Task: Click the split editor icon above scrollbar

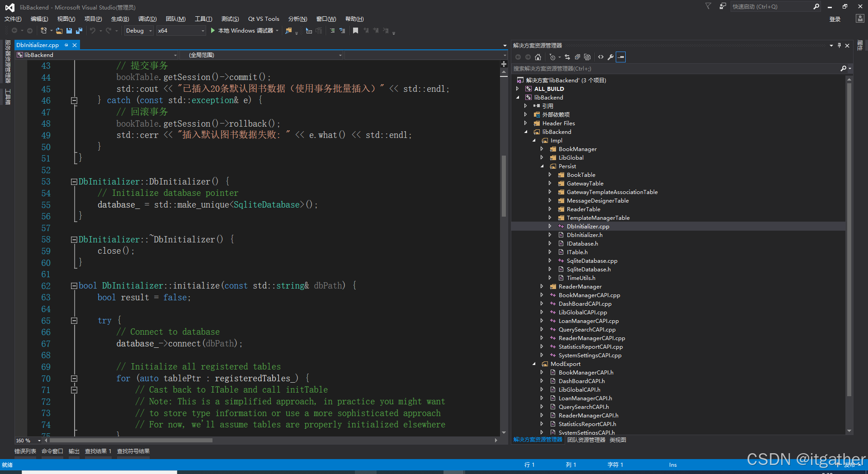Action: (504, 64)
